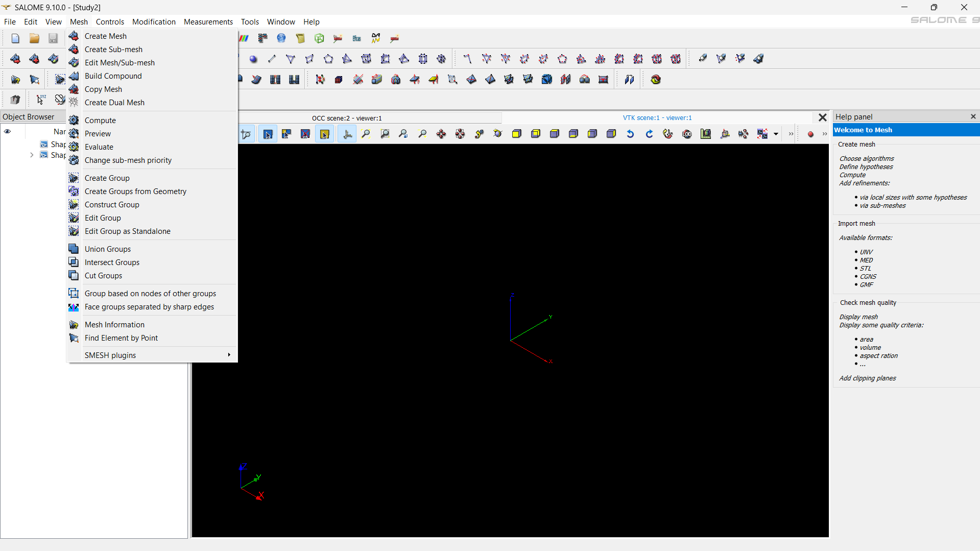Click Fit All in the viewer toolbar

[x=366, y=134]
